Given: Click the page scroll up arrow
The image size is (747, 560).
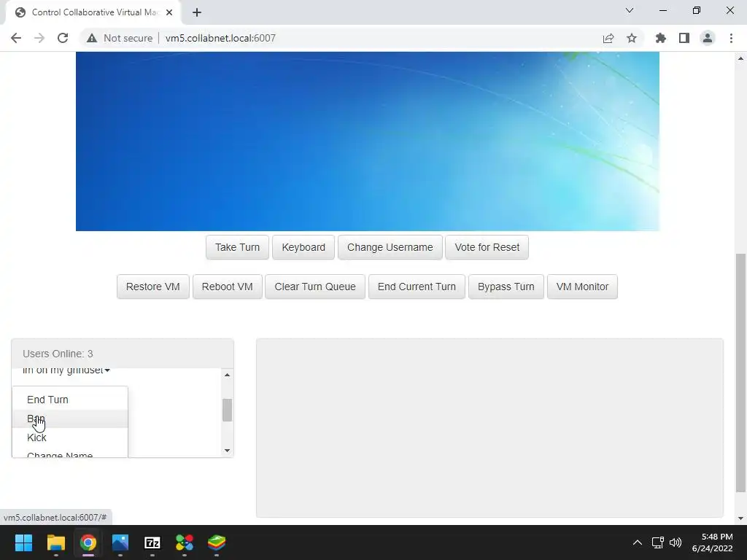Looking at the screenshot, I should click(740, 58).
